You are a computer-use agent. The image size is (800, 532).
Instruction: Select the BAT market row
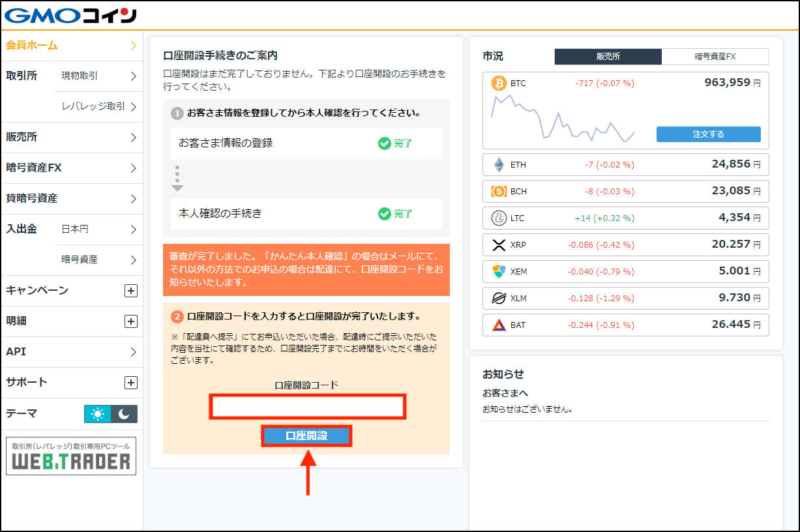tap(625, 325)
